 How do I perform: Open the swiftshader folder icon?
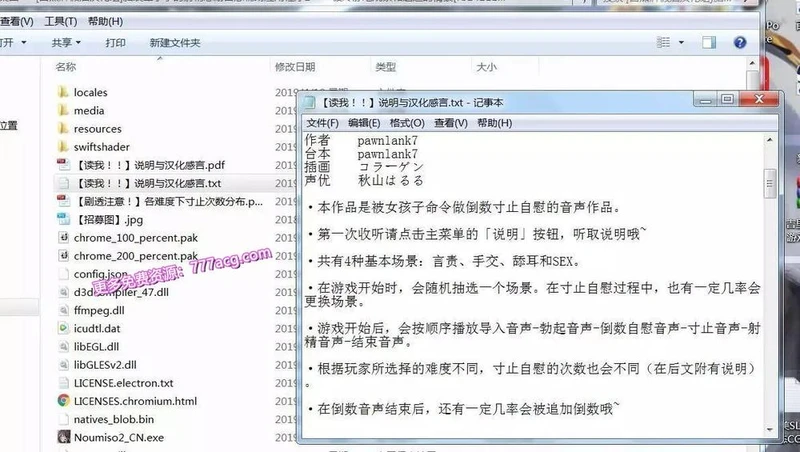63,146
